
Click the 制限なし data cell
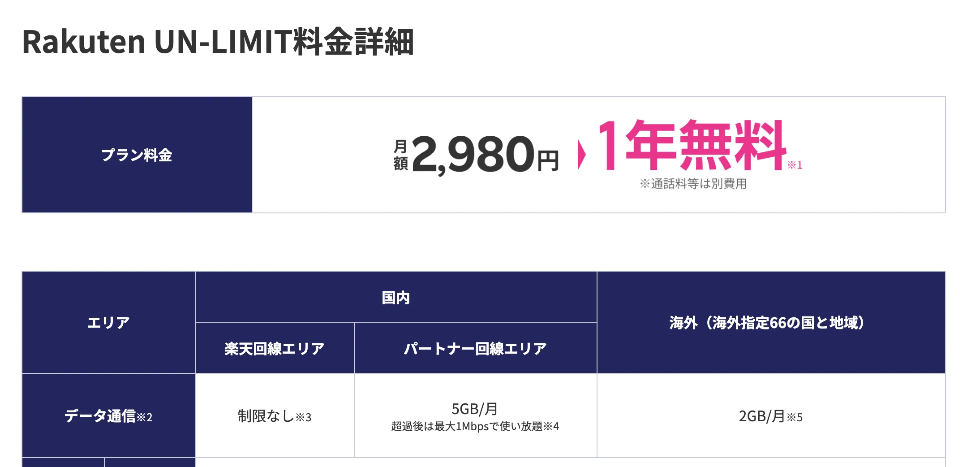266,416
